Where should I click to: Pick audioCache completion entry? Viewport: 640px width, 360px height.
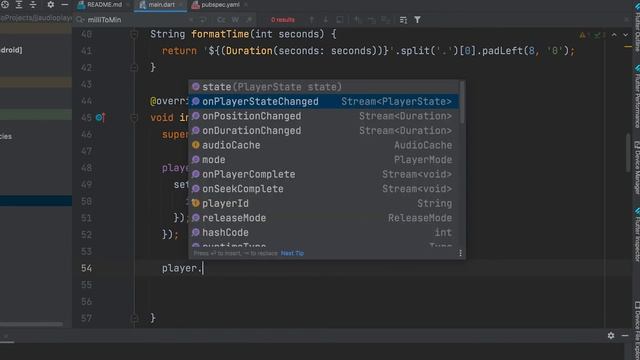[x=323, y=145]
